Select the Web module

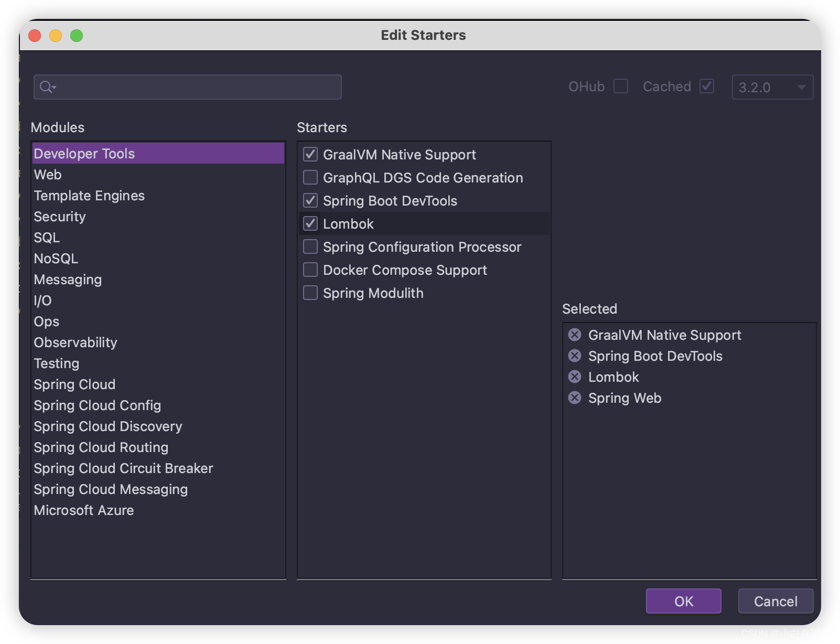[x=158, y=175]
